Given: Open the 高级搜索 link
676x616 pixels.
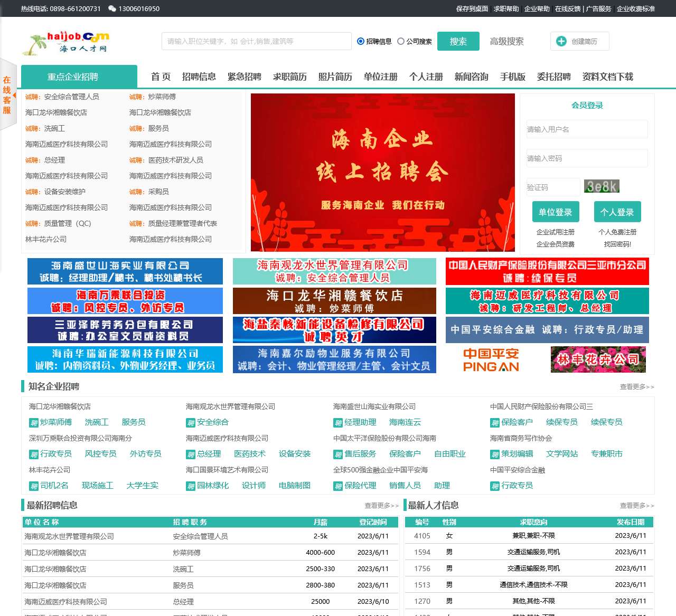Looking at the screenshot, I should click(507, 41).
